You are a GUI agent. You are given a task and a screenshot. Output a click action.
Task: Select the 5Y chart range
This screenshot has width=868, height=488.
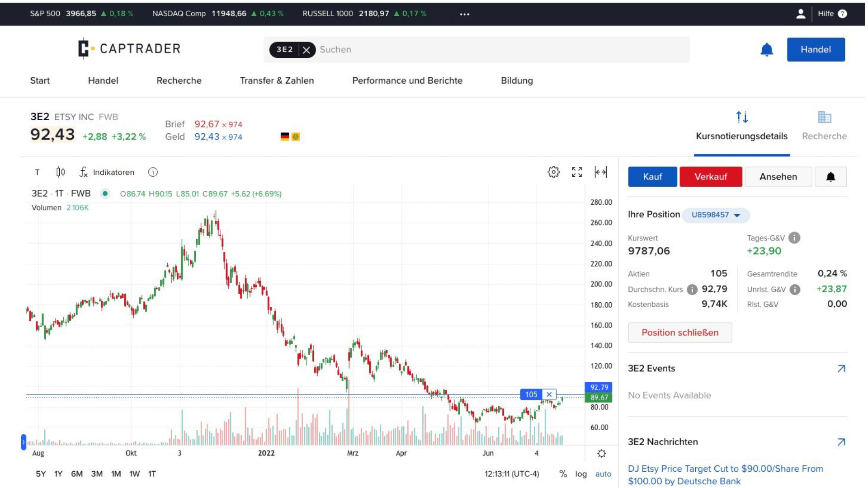click(x=41, y=474)
